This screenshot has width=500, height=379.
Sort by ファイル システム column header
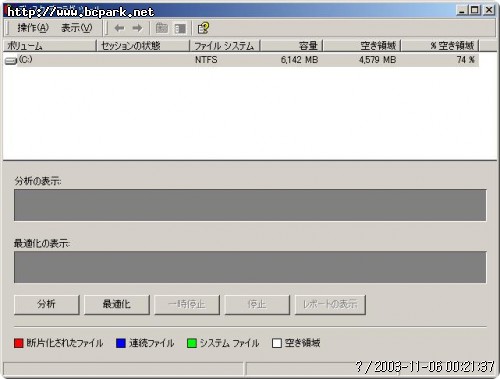(225, 46)
